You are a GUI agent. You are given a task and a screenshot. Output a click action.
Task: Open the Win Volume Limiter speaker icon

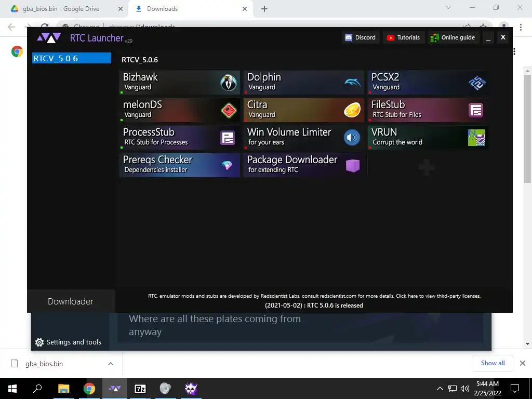pyautogui.click(x=352, y=137)
